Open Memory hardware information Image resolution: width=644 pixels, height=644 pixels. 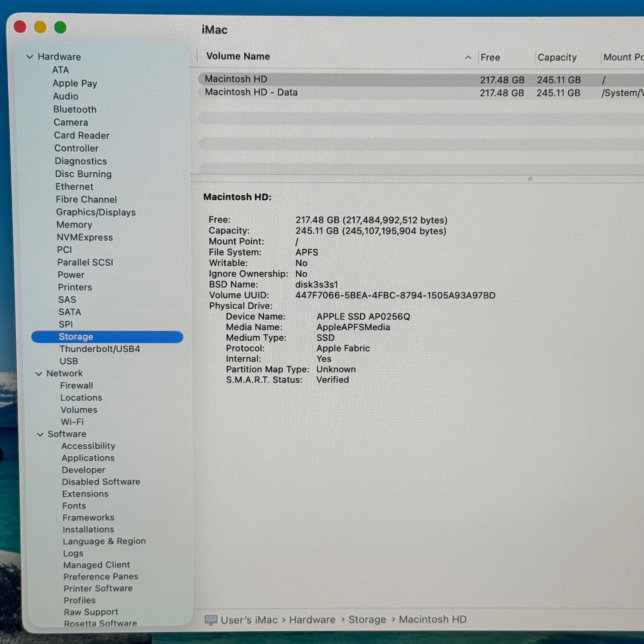pos(74,225)
